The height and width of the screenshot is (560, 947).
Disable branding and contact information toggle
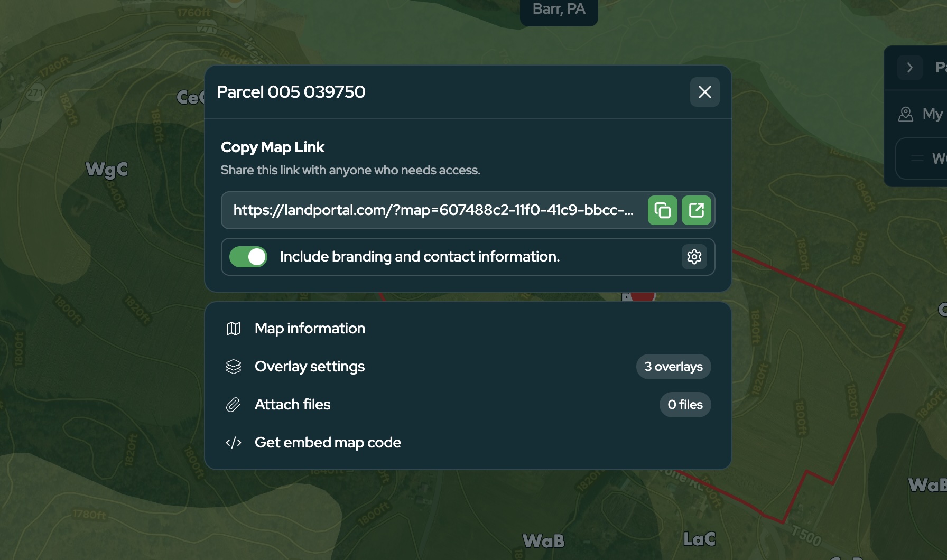pyautogui.click(x=248, y=257)
